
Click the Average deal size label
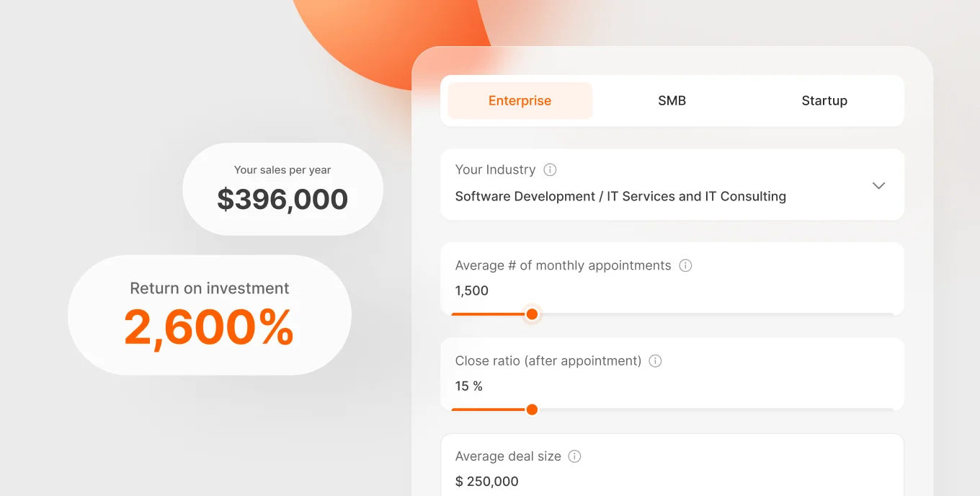click(508, 456)
